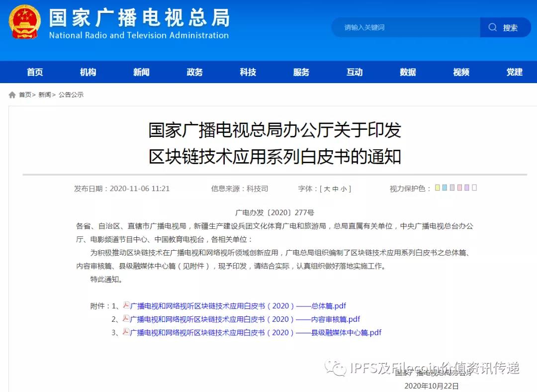Open the 视频 navigation item
537x392 pixels.
pos(460,72)
